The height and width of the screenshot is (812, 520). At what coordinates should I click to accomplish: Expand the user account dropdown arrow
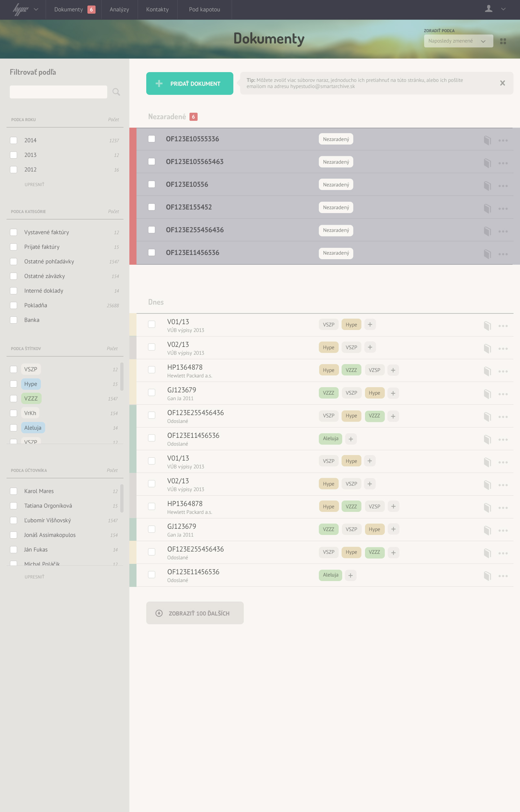(x=503, y=9)
